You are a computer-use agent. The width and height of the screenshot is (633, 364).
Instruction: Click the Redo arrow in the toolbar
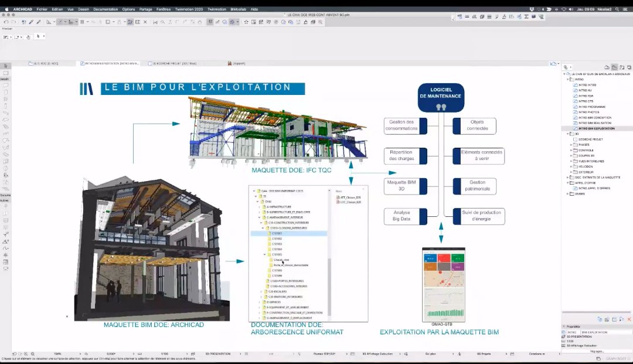coord(13,22)
